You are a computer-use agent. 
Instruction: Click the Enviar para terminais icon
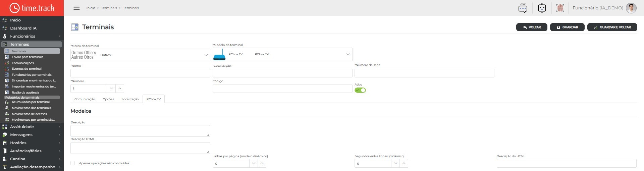(7, 57)
